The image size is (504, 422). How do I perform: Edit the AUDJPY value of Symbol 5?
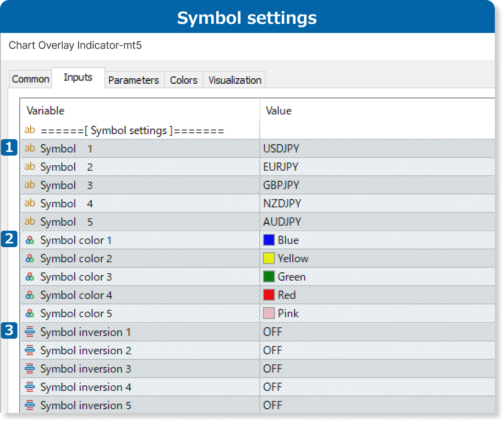tap(378, 222)
